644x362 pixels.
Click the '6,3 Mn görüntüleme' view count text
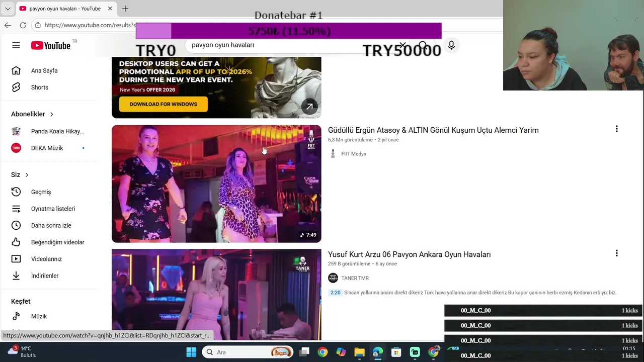[350, 140]
